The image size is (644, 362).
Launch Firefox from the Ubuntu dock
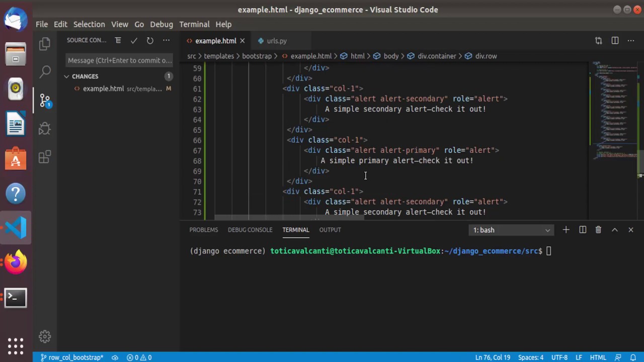pyautogui.click(x=16, y=262)
